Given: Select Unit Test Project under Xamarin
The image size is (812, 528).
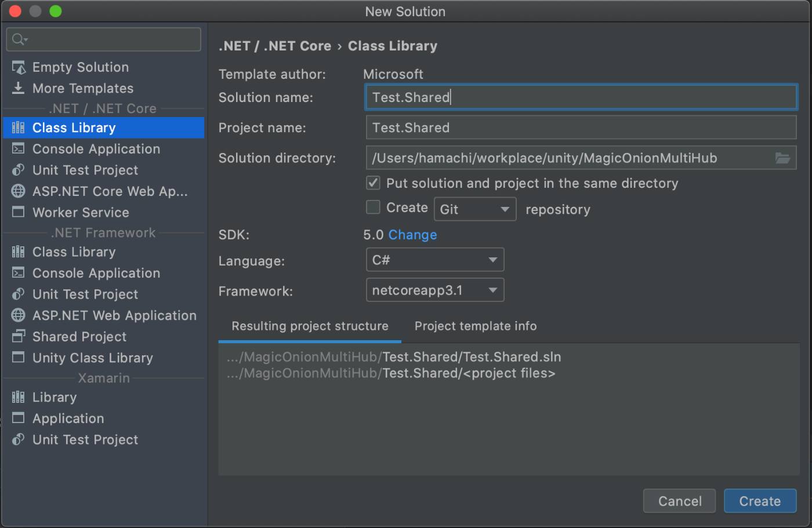Looking at the screenshot, I should [x=104, y=439].
